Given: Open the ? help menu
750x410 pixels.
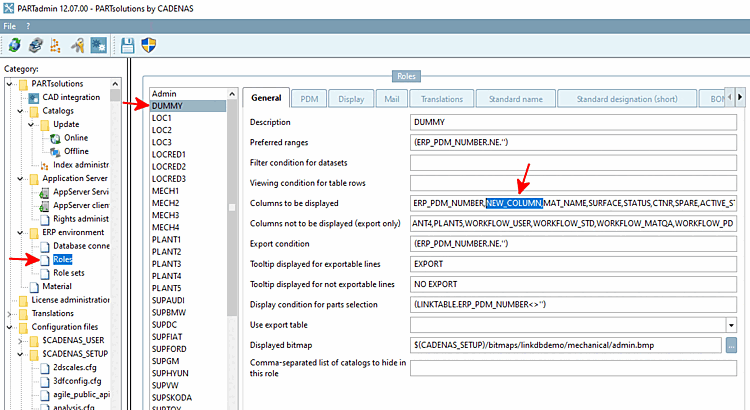Looking at the screenshot, I should point(28,26).
